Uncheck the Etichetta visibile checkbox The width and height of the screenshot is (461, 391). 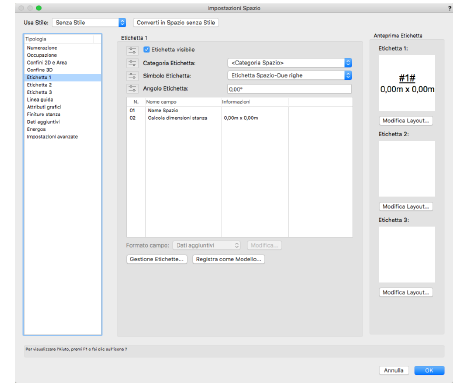point(146,50)
